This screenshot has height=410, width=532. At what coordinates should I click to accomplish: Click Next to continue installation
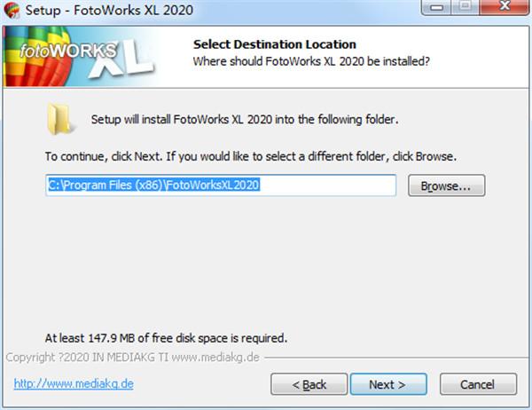point(388,384)
